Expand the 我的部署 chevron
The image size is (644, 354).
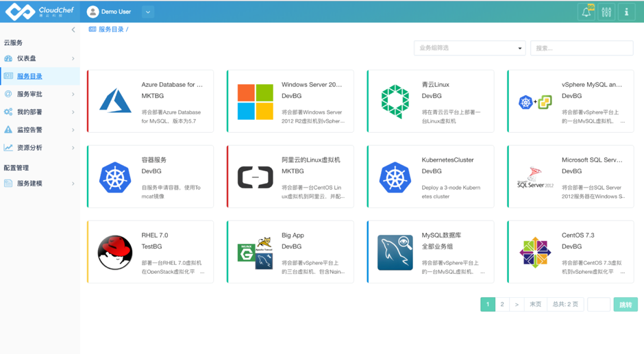click(x=73, y=112)
